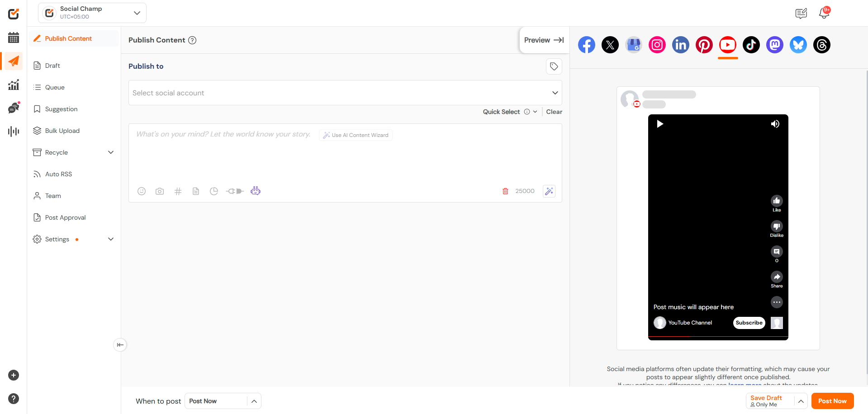Viewport: 868px width, 414px height.
Task: Click the plus add button in left rail
Action: 14,375
